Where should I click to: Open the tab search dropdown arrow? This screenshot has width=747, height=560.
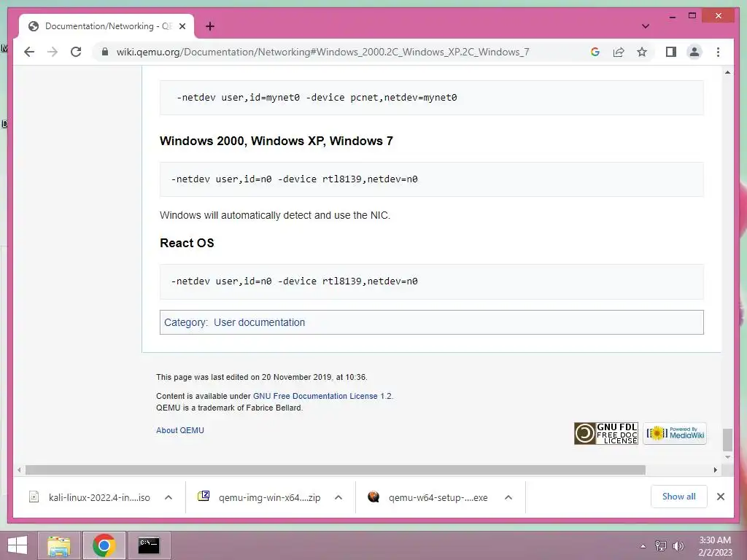point(646,26)
